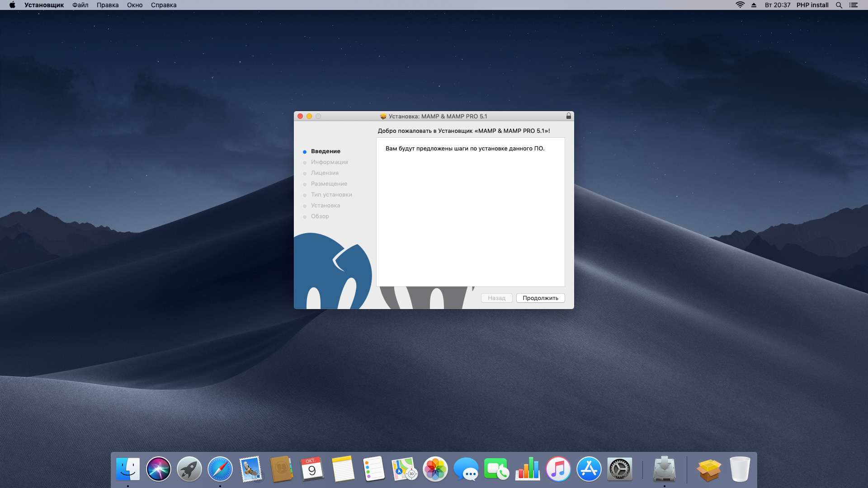
Task: Open the Файл menu
Action: coord(80,5)
